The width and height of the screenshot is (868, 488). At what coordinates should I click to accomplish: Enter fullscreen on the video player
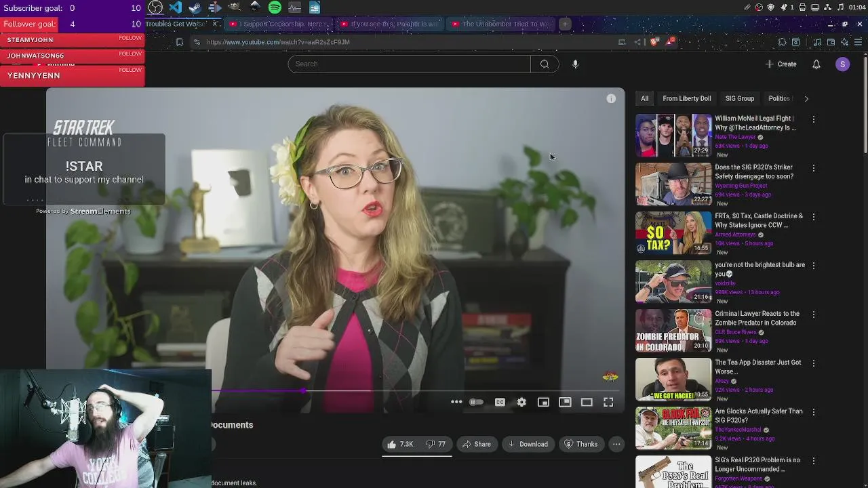608,402
